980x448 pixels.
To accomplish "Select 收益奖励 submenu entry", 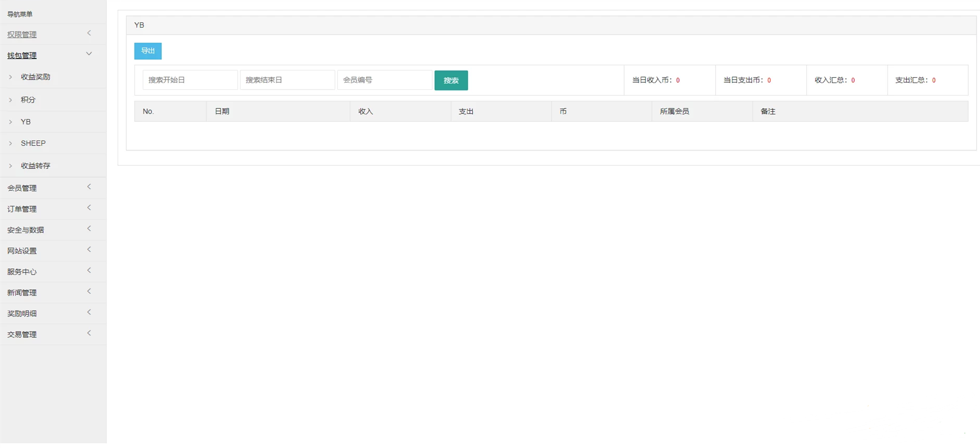I will [x=36, y=77].
